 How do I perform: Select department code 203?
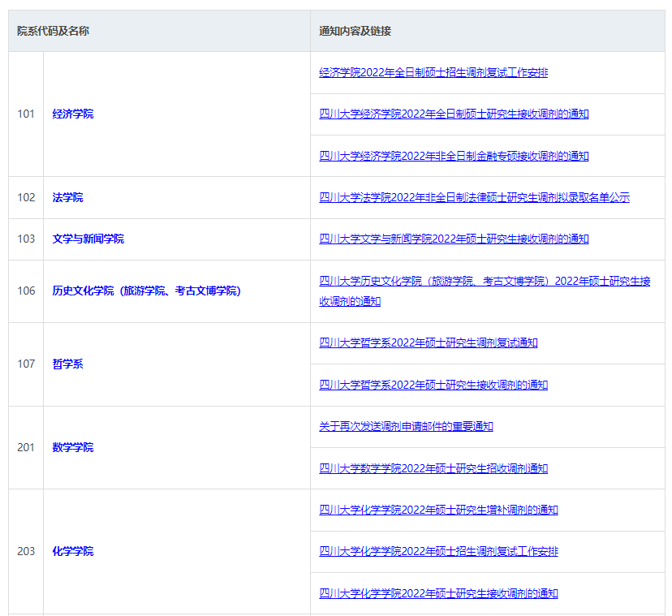click(x=26, y=551)
